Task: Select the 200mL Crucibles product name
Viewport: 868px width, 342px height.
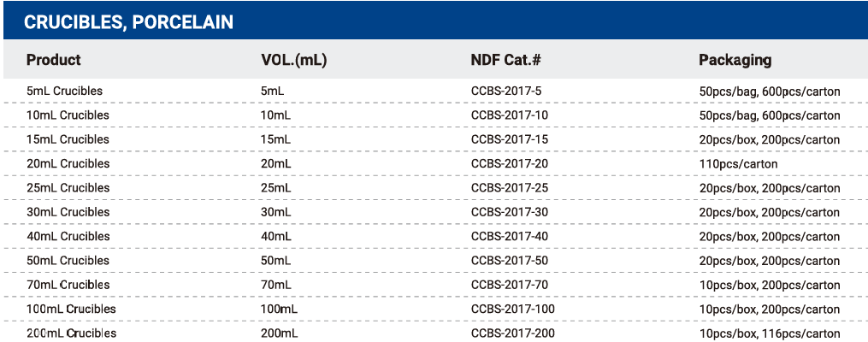Action: (72, 333)
